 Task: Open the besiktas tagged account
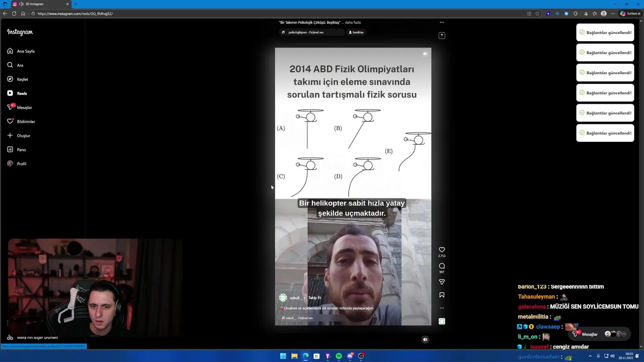[x=356, y=32]
